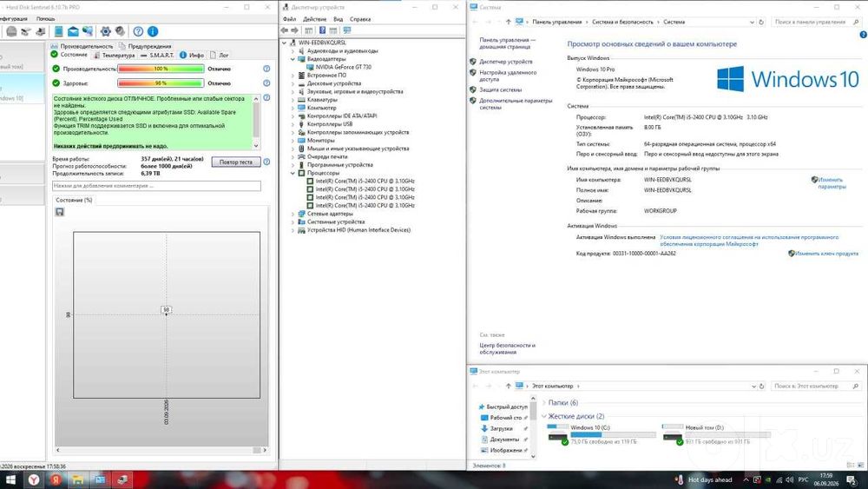
Task: Open the Действие menu in Device Manager
Action: click(314, 19)
